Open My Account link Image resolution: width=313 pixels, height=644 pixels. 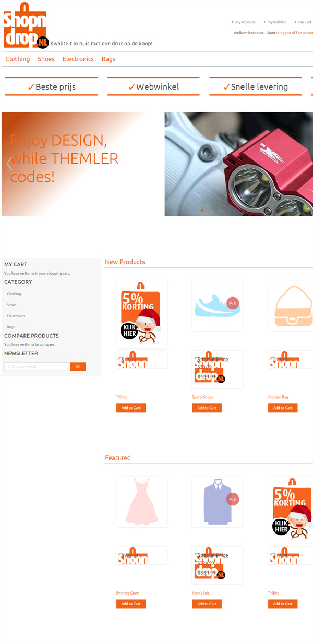[x=245, y=22]
